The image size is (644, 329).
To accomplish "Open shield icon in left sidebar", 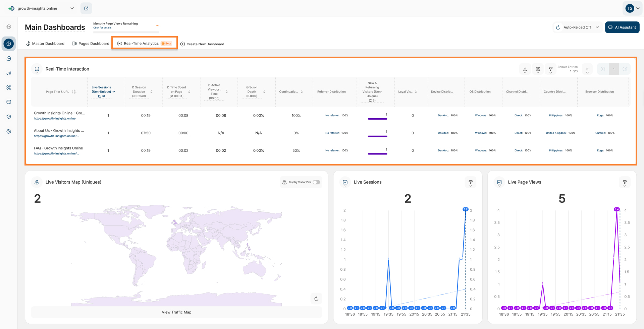I will tap(9, 117).
